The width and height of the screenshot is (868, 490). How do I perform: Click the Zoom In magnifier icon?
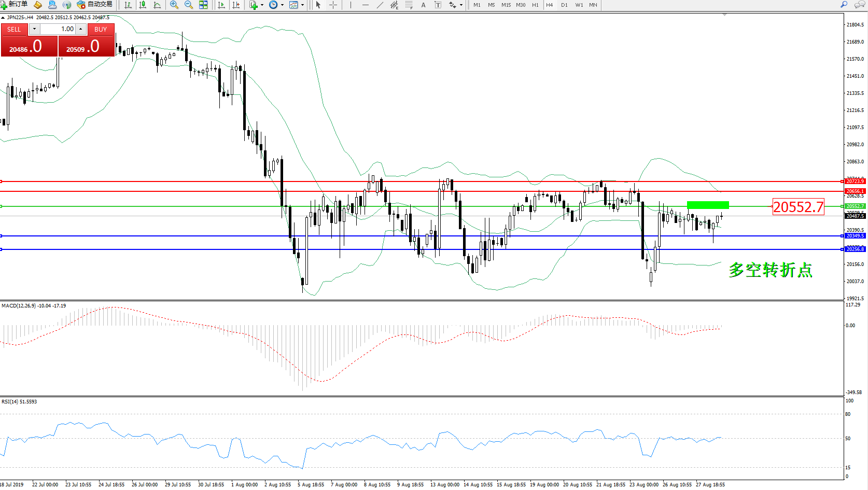coord(174,5)
